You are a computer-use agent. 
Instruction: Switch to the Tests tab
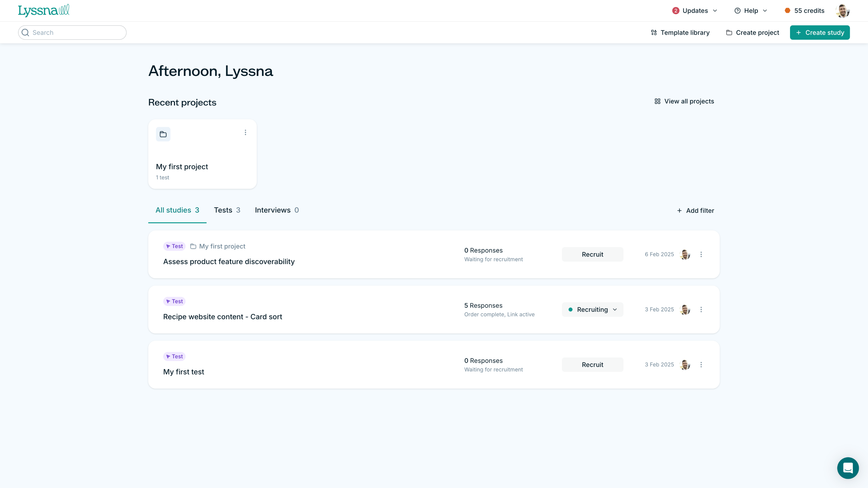(x=227, y=210)
